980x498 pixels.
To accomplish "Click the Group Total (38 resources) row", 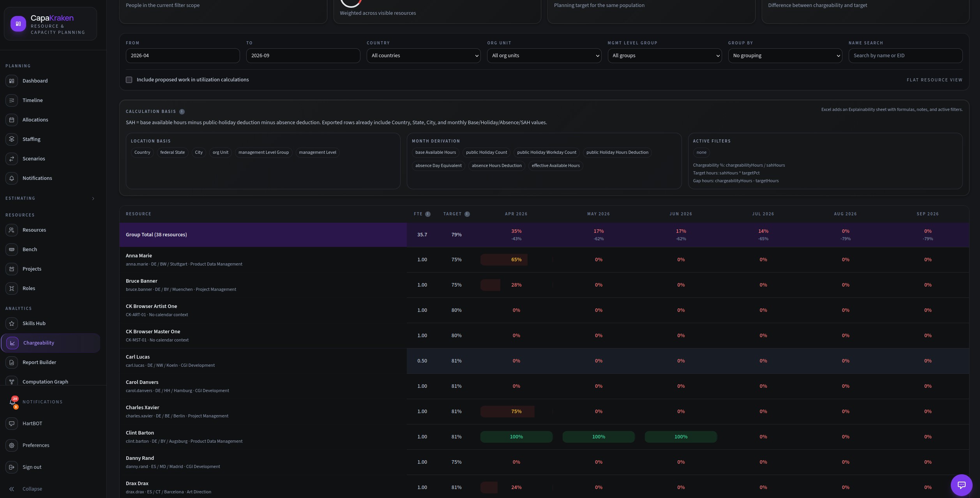I will pos(544,235).
